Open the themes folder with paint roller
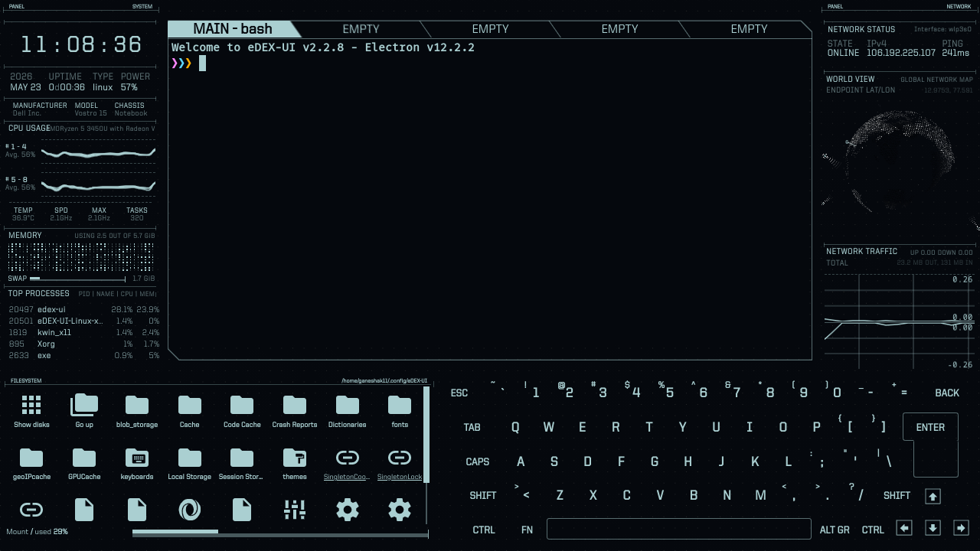Screen dimensions: 980x551 [x=295, y=458]
